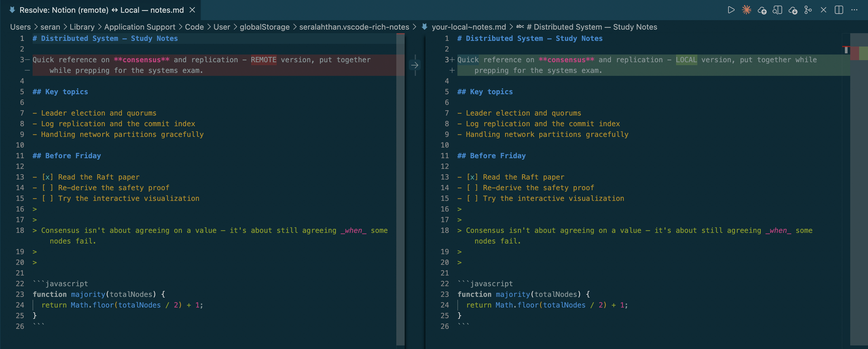The image size is (868, 349).
Task: Click the heading on line 1, right pane
Action: click(530, 39)
